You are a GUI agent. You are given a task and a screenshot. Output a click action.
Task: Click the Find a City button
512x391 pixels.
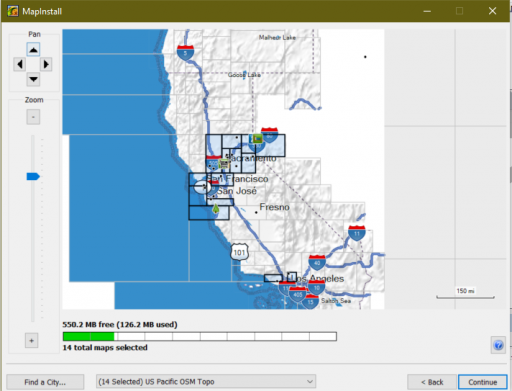tap(45, 382)
